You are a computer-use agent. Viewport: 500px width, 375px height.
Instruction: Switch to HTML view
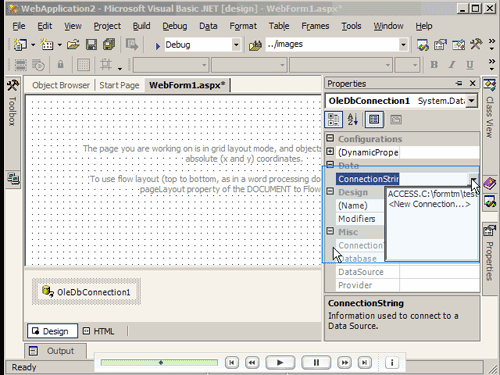pos(99,331)
